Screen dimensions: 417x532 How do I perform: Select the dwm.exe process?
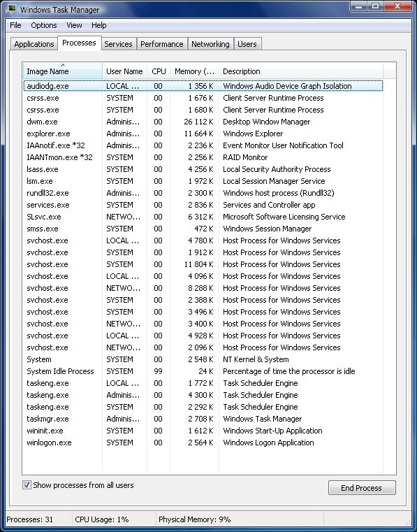(x=203, y=122)
